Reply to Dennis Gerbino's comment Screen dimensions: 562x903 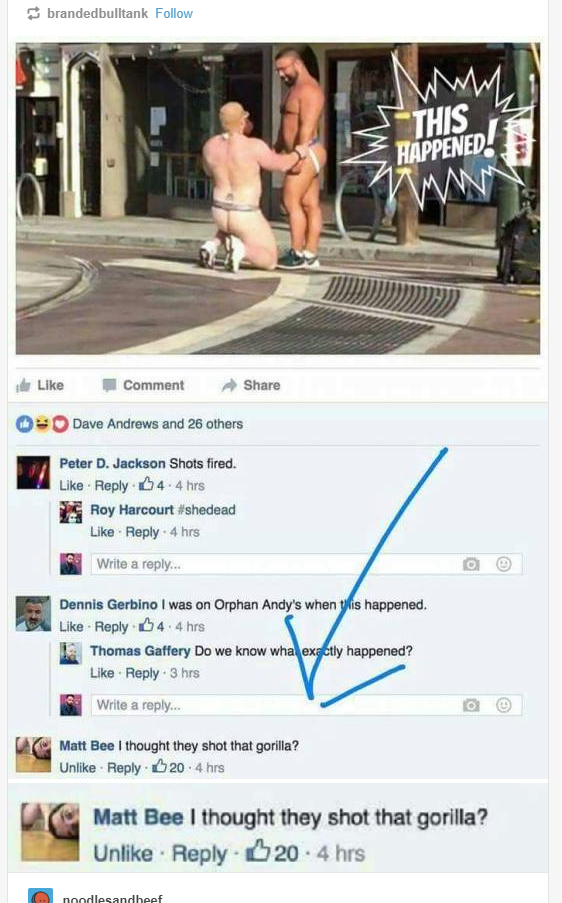[111, 627]
